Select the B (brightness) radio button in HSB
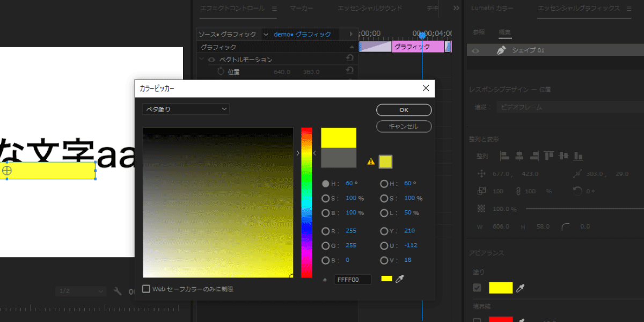644x322 pixels. (x=325, y=213)
